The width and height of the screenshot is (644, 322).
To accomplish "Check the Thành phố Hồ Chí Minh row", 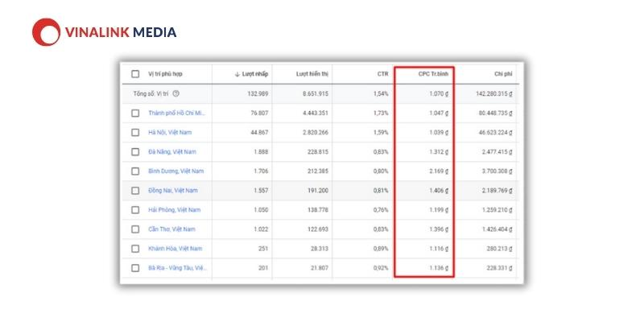I will (x=135, y=113).
